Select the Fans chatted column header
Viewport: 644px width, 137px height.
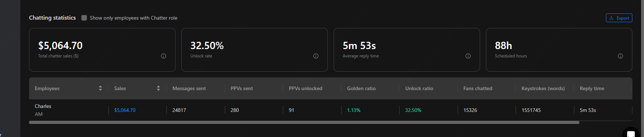[478, 88]
